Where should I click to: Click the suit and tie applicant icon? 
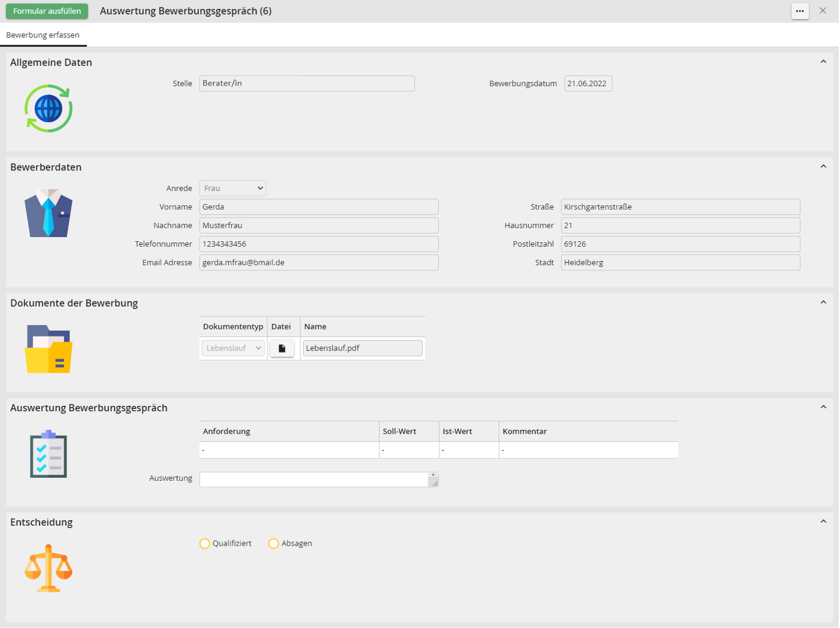(x=48, y=213)
